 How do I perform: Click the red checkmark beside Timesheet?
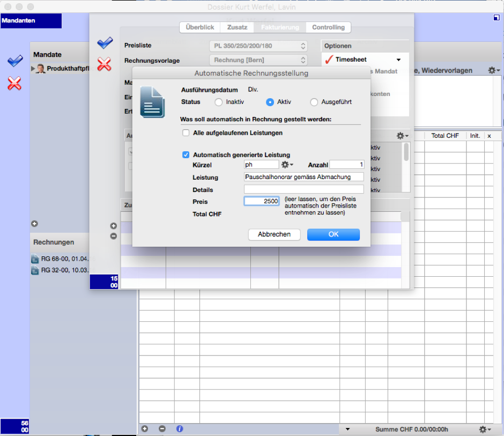(329, 59)
